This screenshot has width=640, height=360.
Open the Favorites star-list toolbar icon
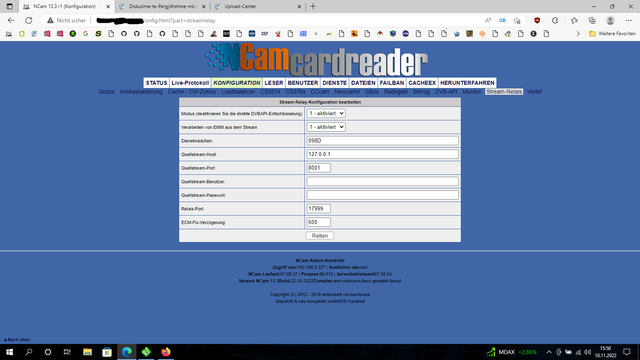point(574,20)
